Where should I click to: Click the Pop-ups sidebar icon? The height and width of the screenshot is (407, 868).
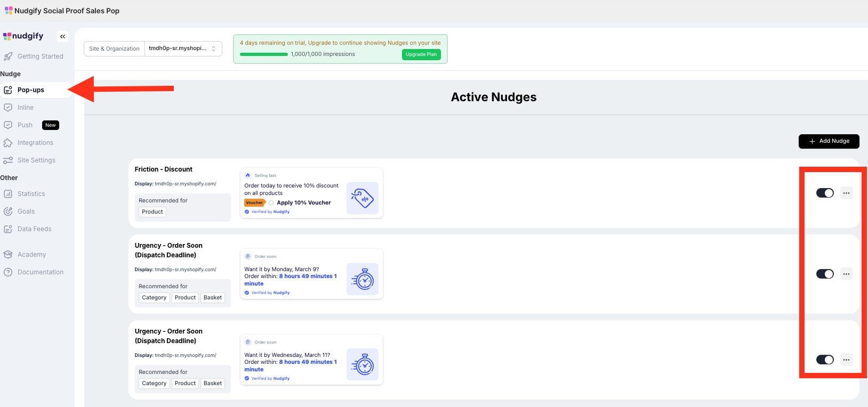(8, 90)
